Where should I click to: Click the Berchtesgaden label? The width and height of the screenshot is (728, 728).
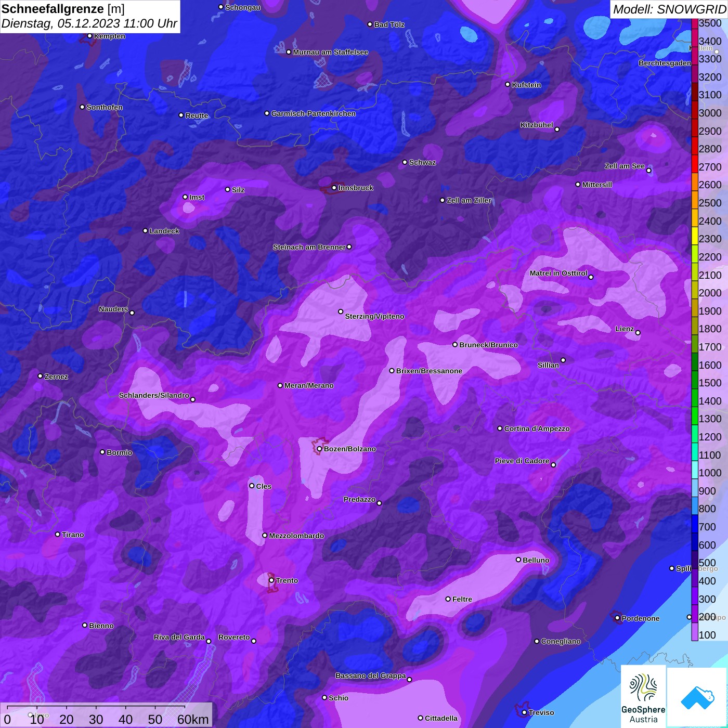pos(665,63)
